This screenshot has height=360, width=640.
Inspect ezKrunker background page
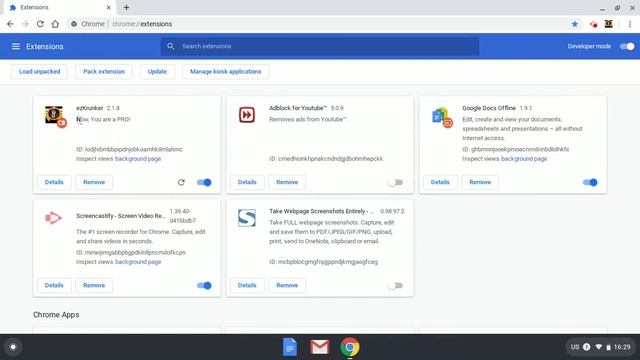(138, 159)
